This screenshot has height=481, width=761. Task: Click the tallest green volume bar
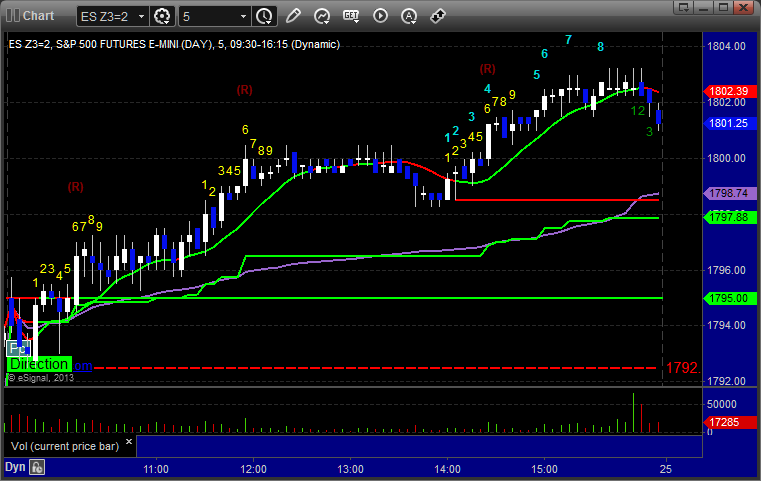tap(633, 413)
